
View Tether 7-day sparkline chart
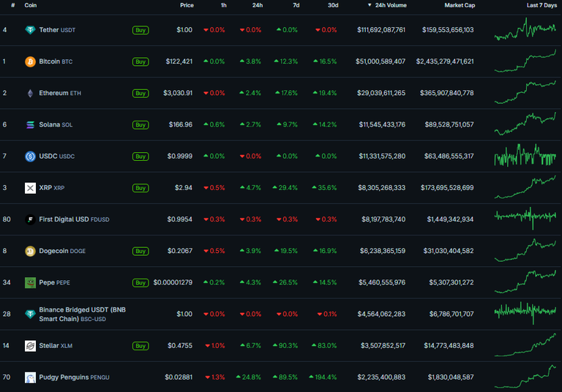[x=525, y=29]
